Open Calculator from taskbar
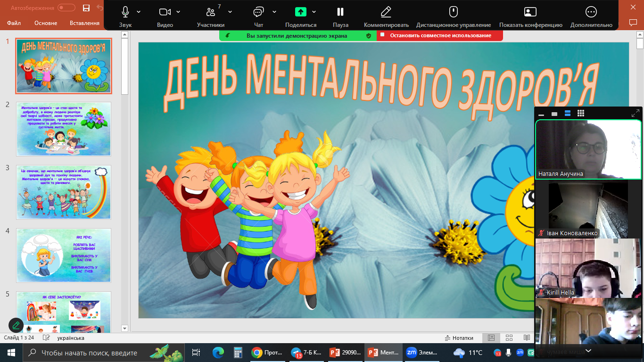The width and height of the screenshot is (644, 362). [x=238, y=353]
